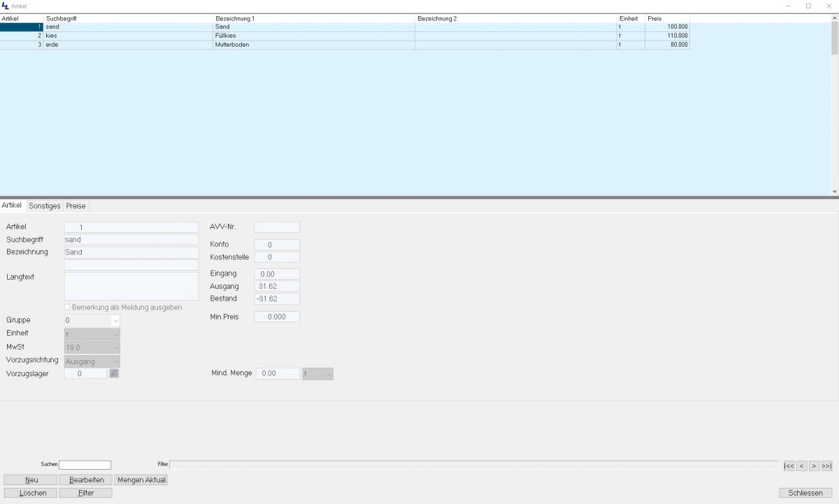Go to next record using > button
The height and width of the screenshot is (504, 839).
(814, 466)
